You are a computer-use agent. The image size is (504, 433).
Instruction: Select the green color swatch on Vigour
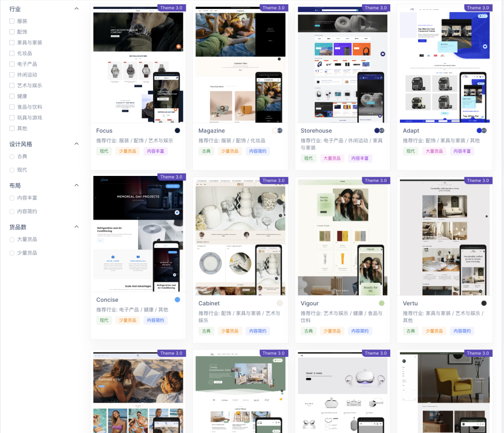[382, 303]
